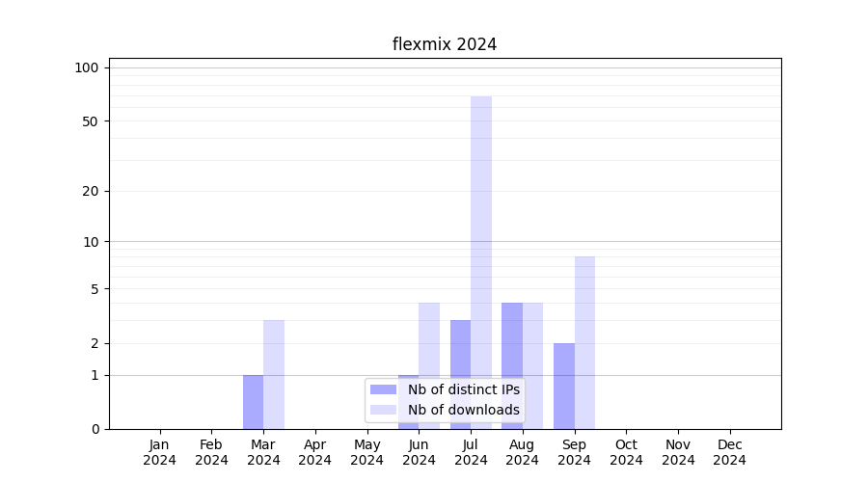This screenshot has height=482, width=868.
Task: Click the y-axis label '100'
Action: click(x=87, y=67)
